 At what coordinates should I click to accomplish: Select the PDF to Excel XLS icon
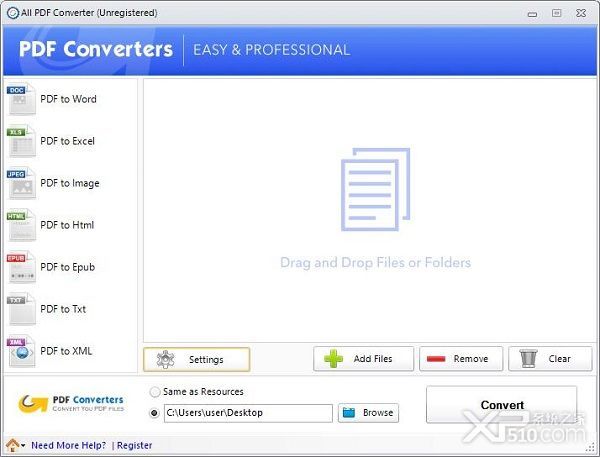click(22, 141)
